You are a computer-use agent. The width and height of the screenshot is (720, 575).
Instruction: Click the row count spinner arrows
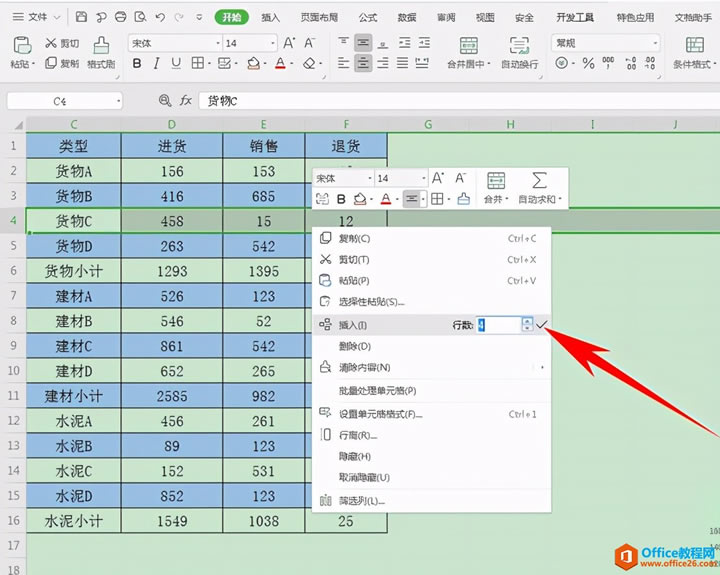[x=527, y=324]
